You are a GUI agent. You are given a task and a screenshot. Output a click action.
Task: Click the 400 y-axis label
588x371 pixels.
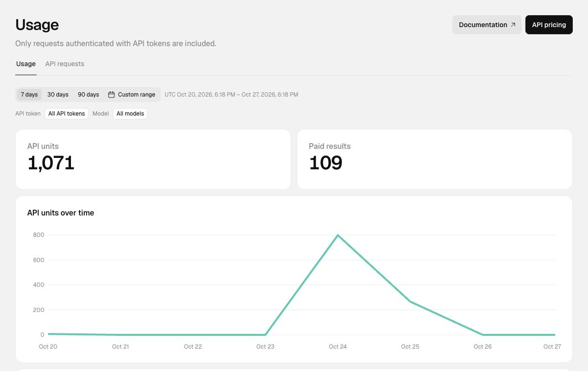(39, 284)
